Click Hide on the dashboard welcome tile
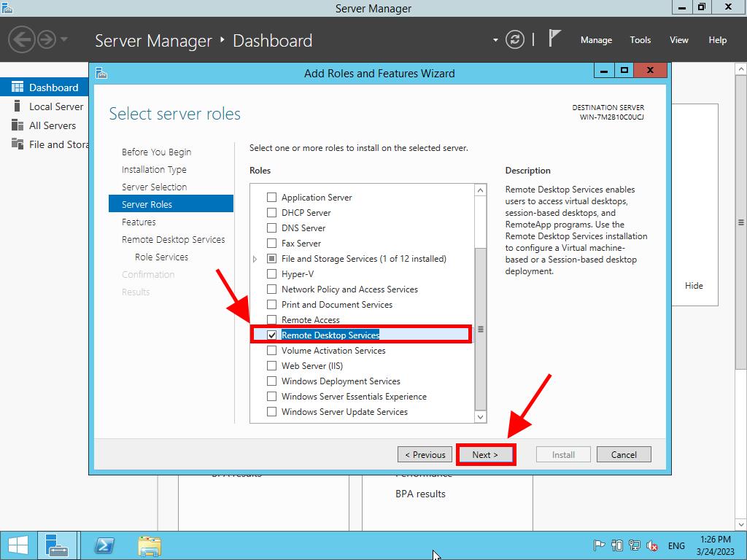The image size is (747, 560). click(x=694, y=285)
